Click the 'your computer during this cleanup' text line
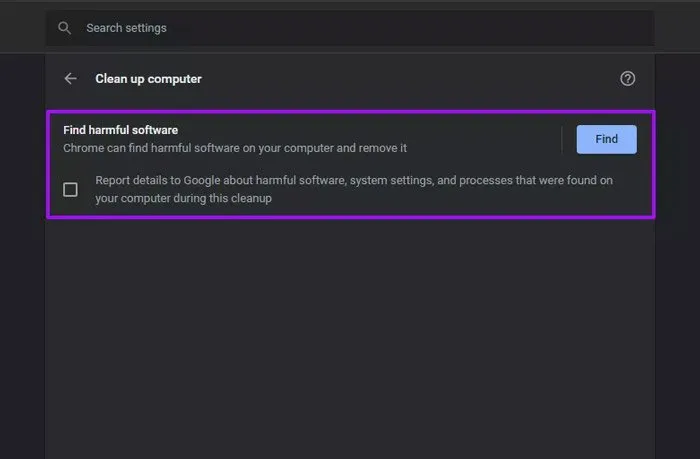700x459 pixels. coord(183,198)
